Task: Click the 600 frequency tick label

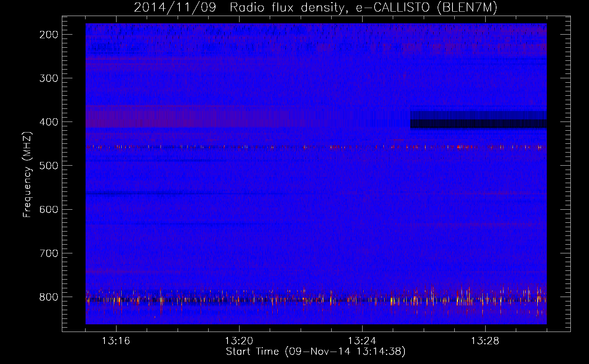Action: click(x=49, y=209)
